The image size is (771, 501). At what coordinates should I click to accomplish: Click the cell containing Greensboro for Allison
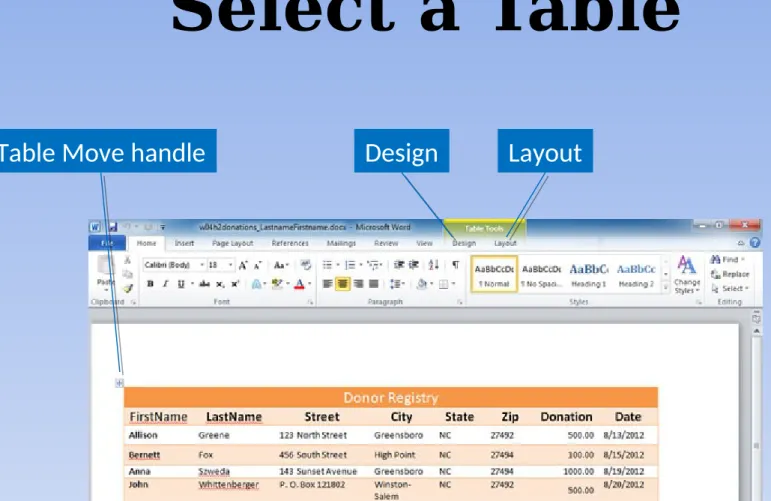pyautogui.click(x=398, y=435)
